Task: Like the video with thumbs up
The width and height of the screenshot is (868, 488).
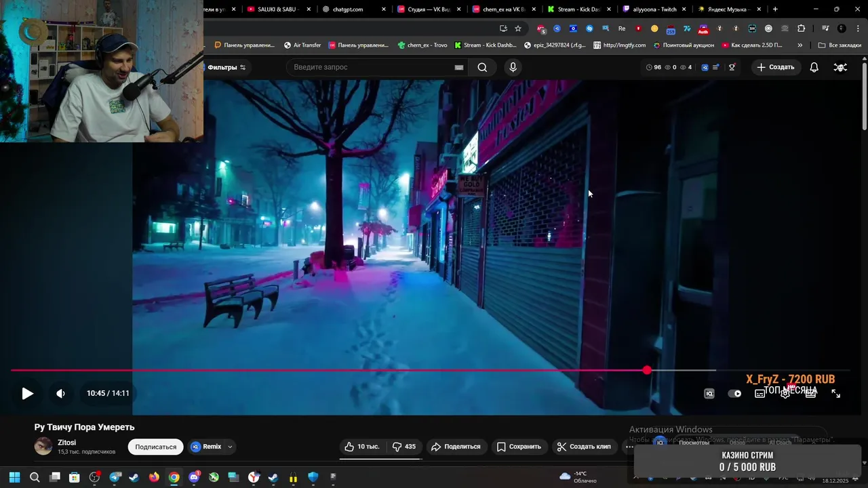Action: [361, 447]
